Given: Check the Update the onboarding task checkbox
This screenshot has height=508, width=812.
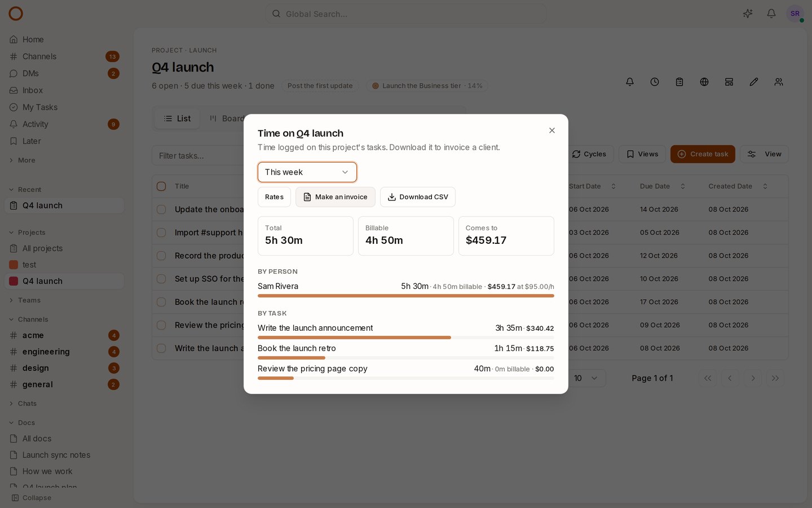Looking at the screenshot, I should click(x=161, y=209).
